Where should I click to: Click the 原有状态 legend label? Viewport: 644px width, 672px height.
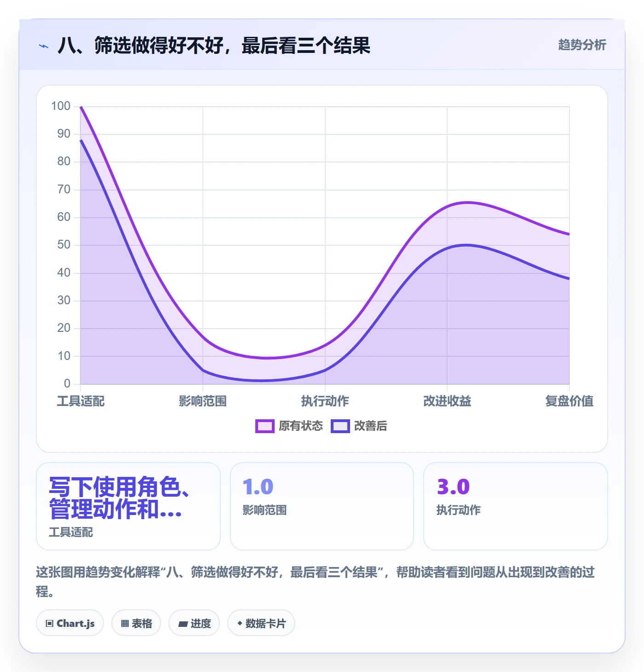pos(301,426)
